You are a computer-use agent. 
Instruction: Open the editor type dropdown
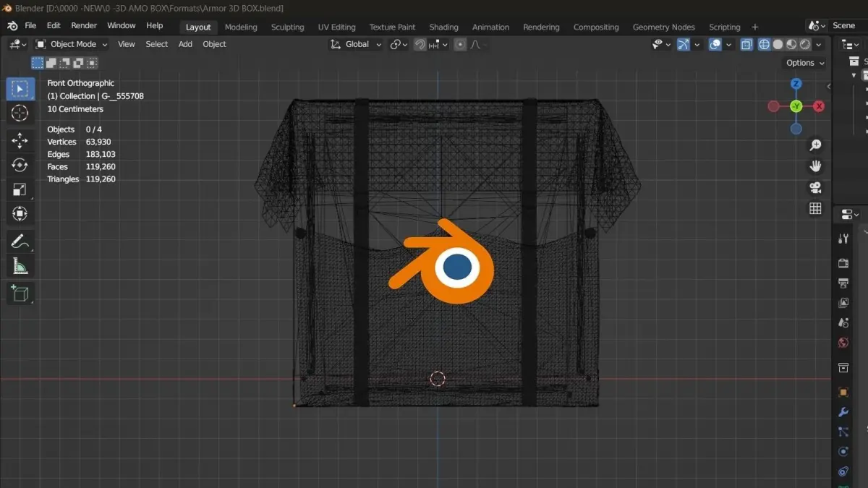[18, 44]
